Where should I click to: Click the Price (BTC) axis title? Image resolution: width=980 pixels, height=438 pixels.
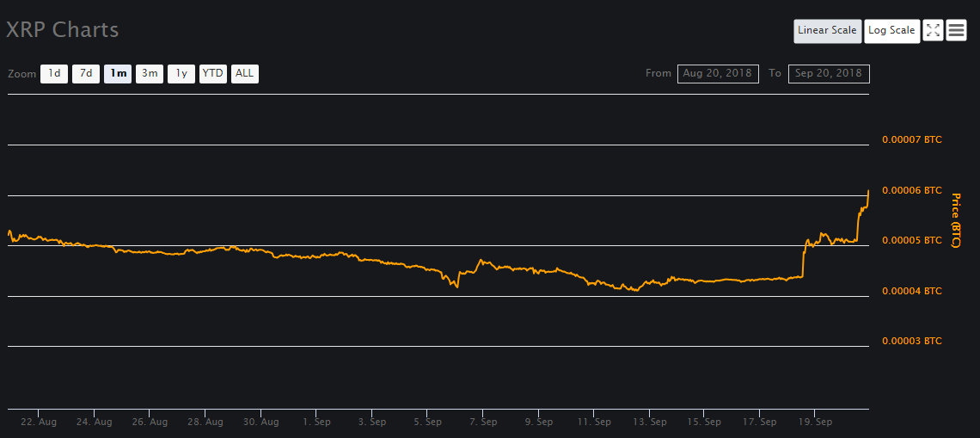[x=955, y=219]
